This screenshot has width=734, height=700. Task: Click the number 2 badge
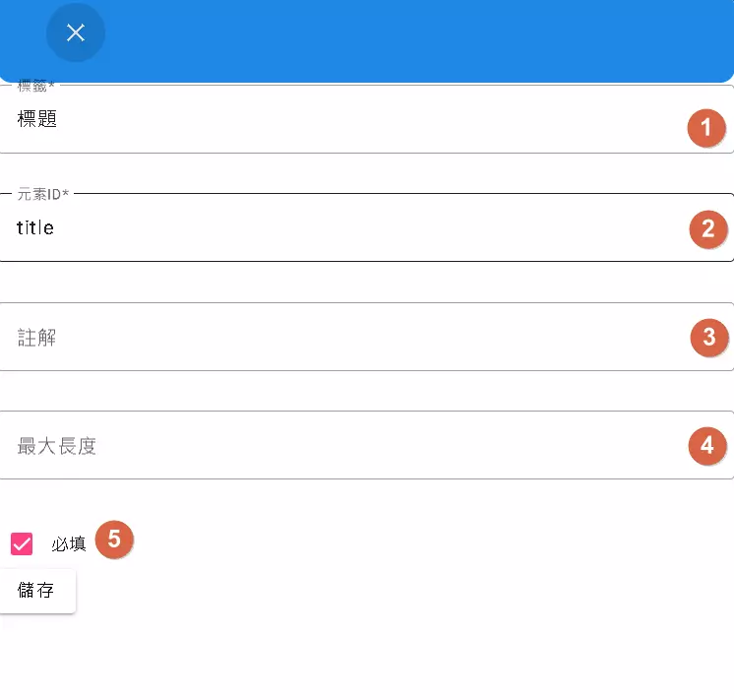tap(707, 230)
